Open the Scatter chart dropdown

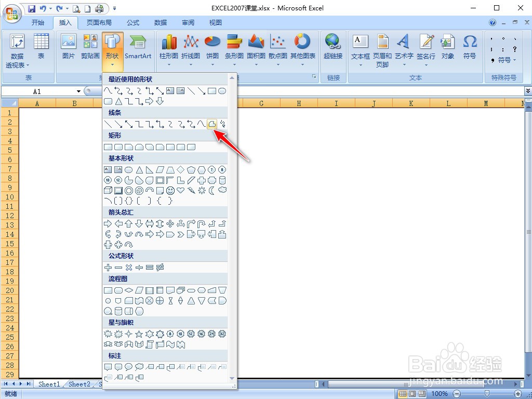278,50
